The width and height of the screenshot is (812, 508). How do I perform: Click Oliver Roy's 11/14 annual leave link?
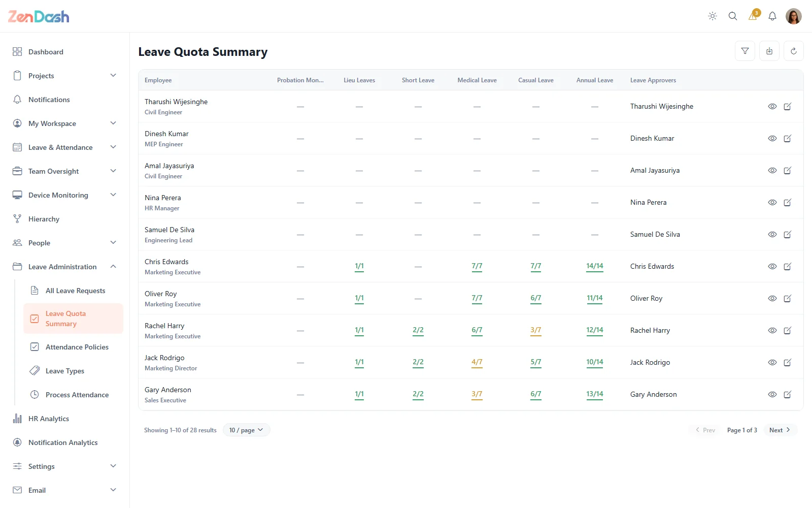(x=595, y=298)
